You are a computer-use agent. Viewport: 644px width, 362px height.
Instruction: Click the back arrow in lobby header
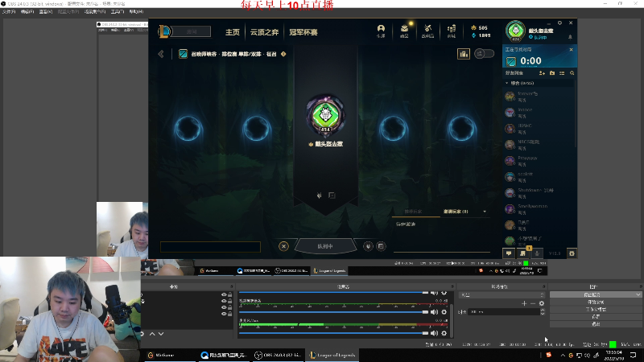point(161,54)
